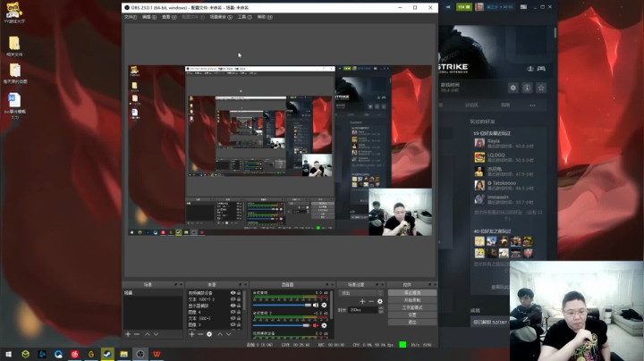This screenshot has width=644, height=361.
Task: Add a new scene with the plus icon
Action: (x=128, y=334)
